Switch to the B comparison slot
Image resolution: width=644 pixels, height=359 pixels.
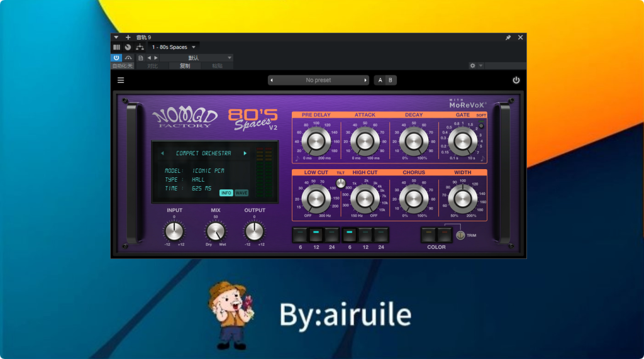pos(390,80)
